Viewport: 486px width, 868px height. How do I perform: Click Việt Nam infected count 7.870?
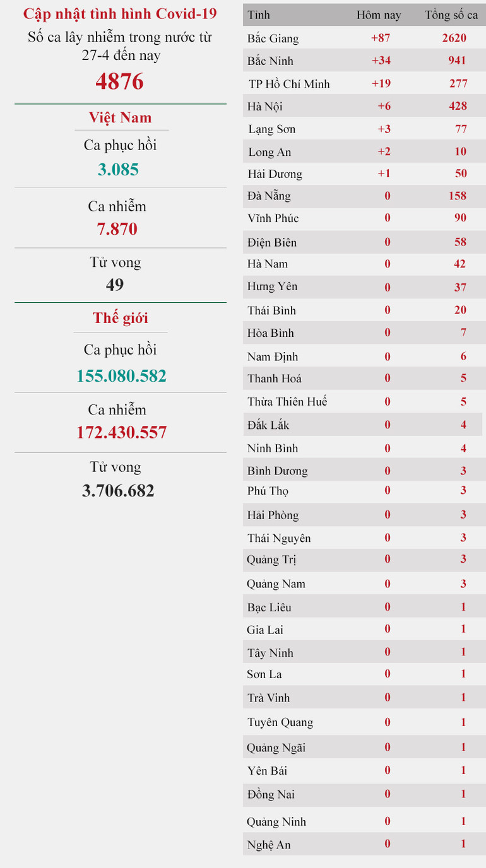(x=117, y=228)
